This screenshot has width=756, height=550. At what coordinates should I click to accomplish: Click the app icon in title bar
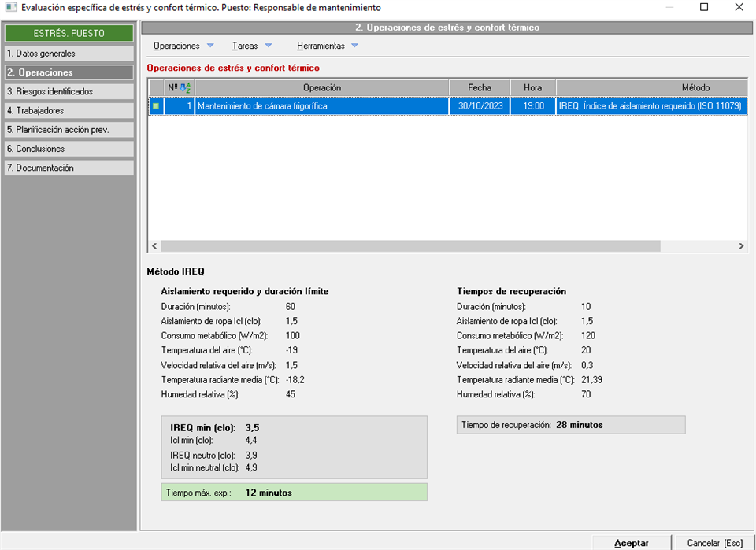point(9,8)
